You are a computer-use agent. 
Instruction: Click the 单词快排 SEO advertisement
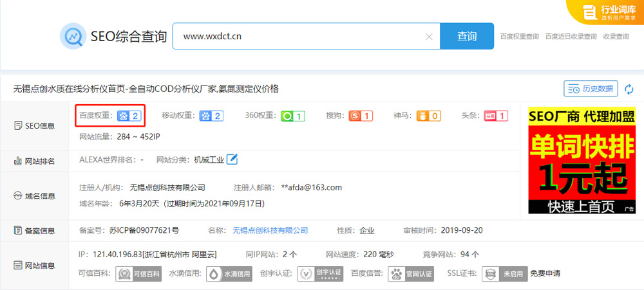click(582, 160)
